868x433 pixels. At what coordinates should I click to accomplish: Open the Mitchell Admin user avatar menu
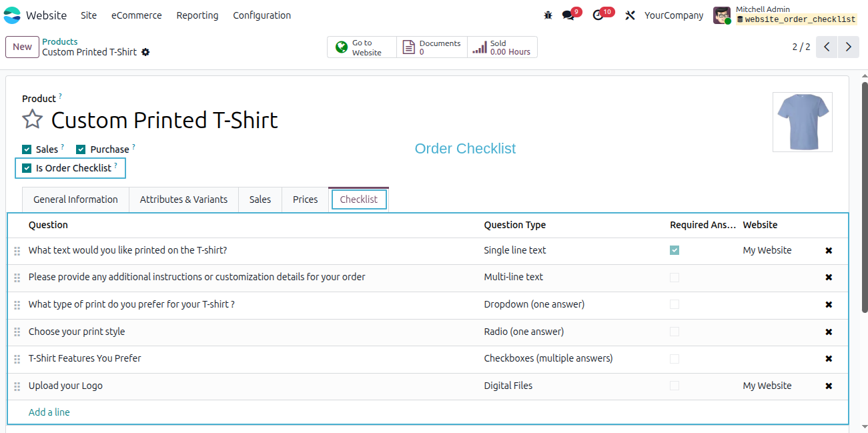pos(722,15)
